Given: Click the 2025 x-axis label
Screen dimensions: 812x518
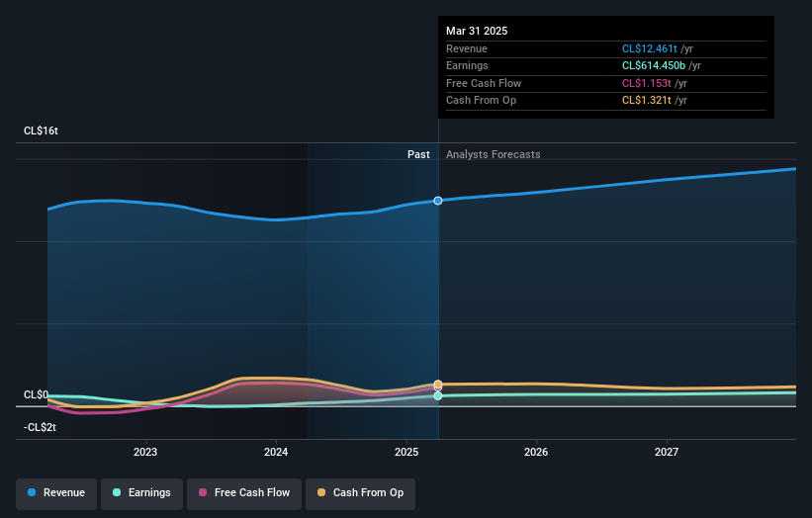Looking at the screenshot, I should click(406, 453).
